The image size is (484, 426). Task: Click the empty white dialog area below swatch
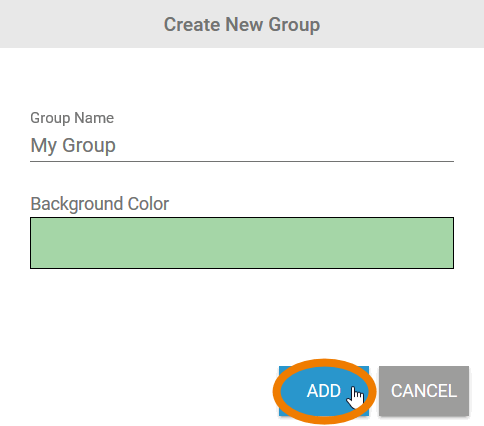(242, 315)
